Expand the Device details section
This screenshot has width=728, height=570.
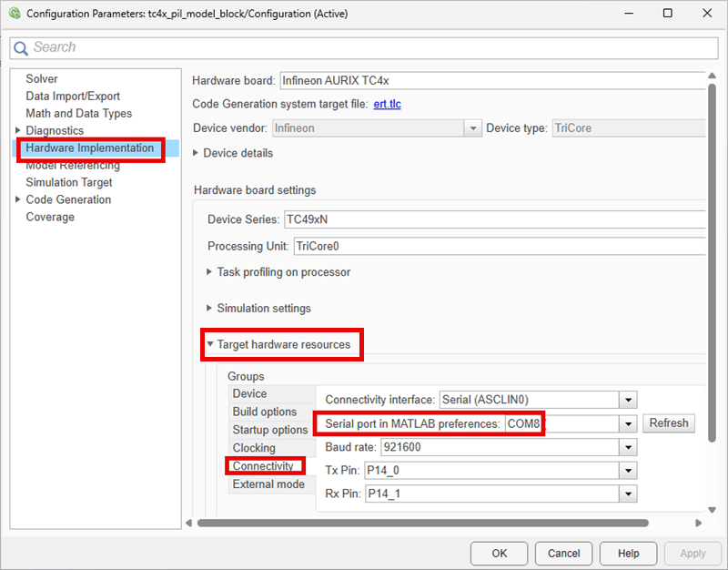coord(196,153)
